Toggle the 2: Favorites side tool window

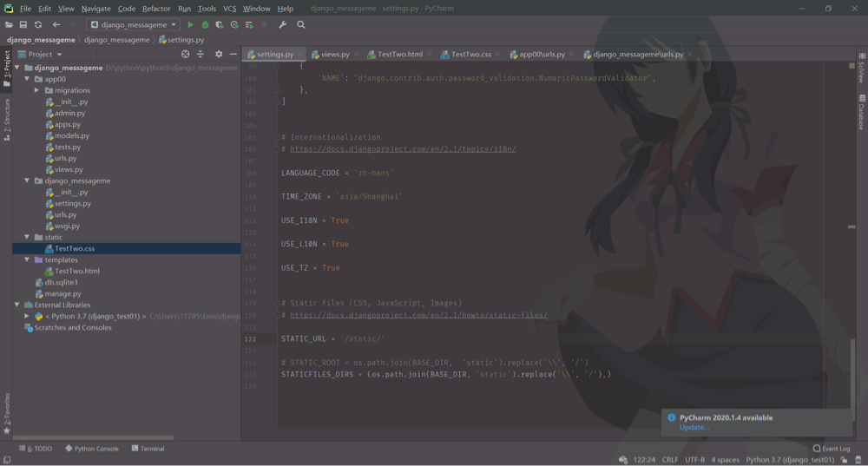click(x=7, y=413)
